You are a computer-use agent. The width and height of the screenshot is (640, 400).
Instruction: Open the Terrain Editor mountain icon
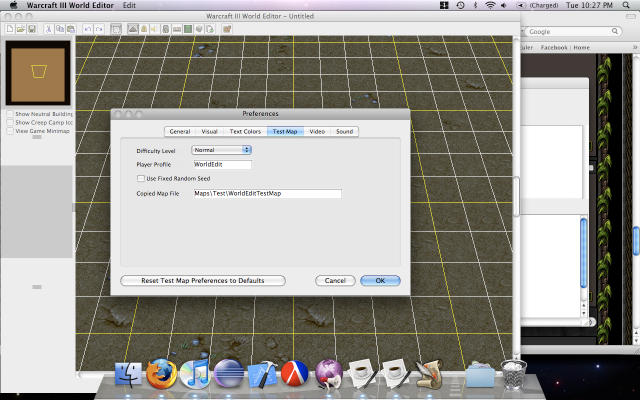pos(133,29)
